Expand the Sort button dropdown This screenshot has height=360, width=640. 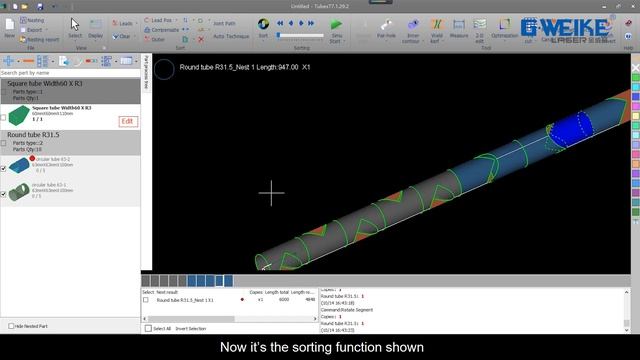point(263,41)
